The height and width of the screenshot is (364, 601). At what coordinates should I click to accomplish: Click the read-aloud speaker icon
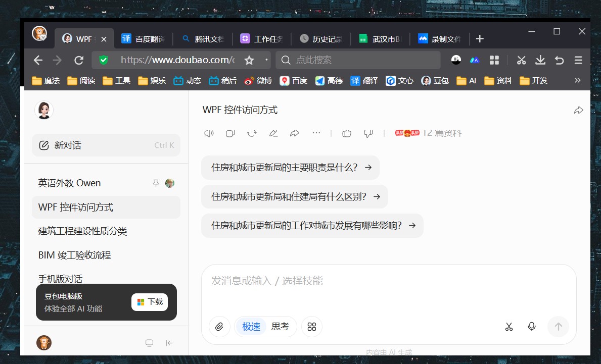[x=209, y=133]
